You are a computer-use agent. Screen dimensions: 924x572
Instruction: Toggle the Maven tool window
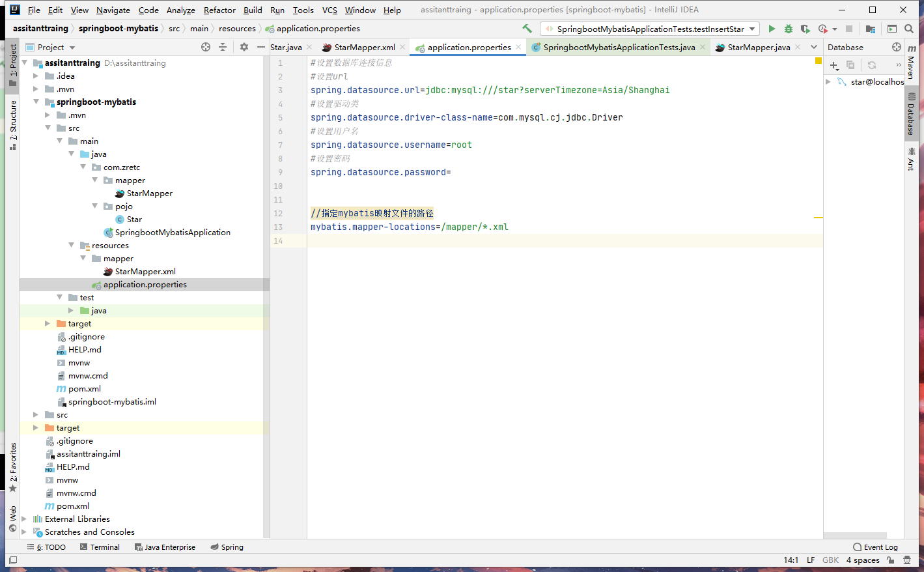pos(912,62)
